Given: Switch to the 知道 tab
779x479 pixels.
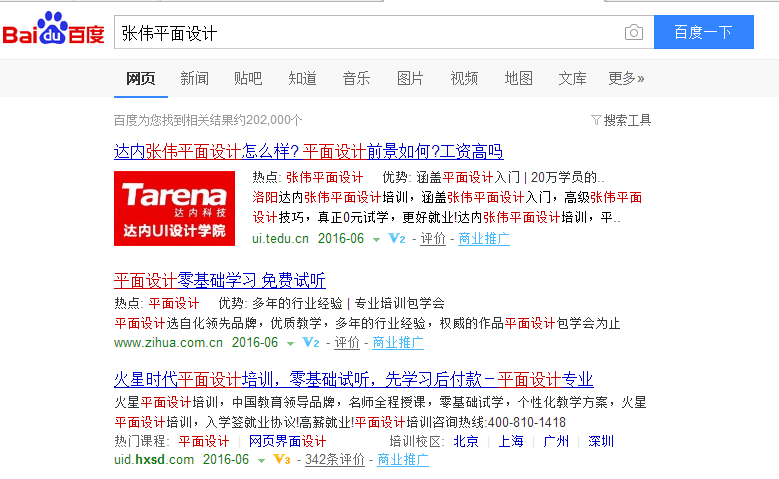Looking at the screenshot, I should tap(302, 79).
